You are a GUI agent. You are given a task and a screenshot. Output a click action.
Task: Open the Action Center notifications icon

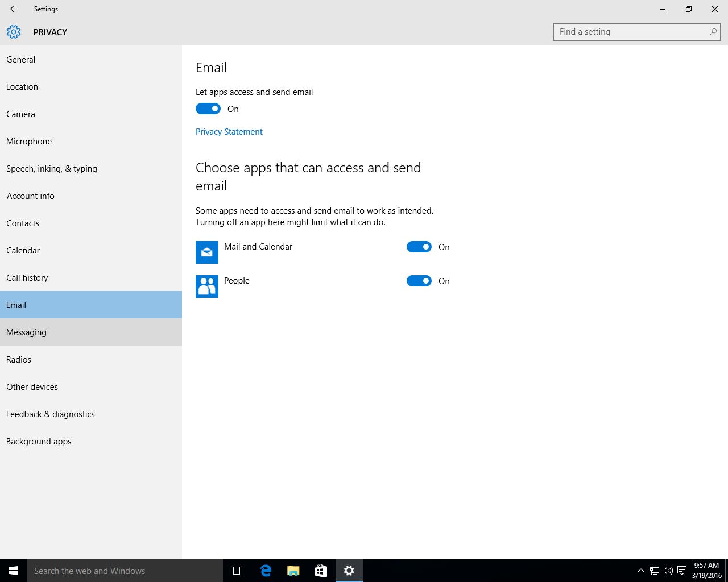[681, 571]
